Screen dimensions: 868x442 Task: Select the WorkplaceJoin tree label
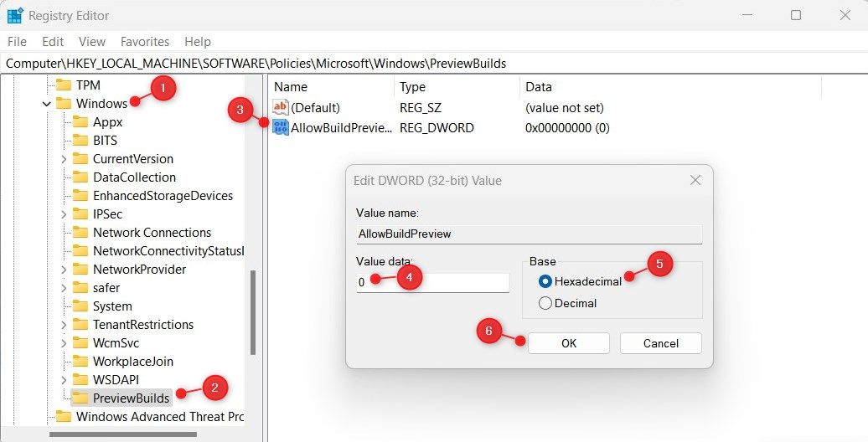click(133, 362)
